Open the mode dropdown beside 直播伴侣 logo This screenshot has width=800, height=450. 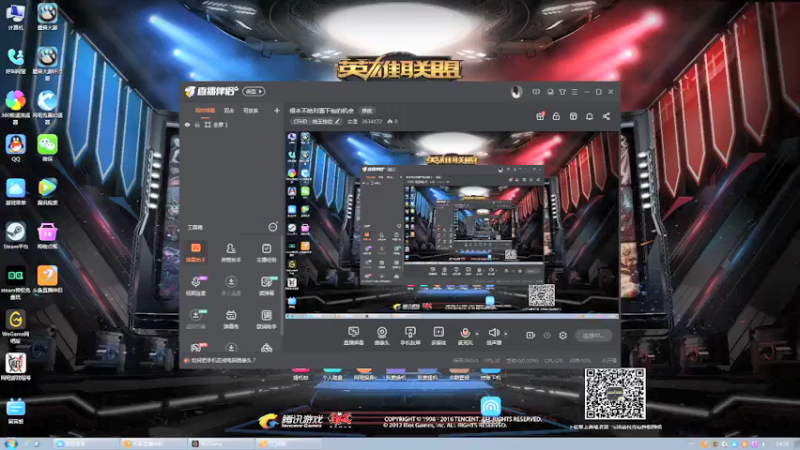254,91
